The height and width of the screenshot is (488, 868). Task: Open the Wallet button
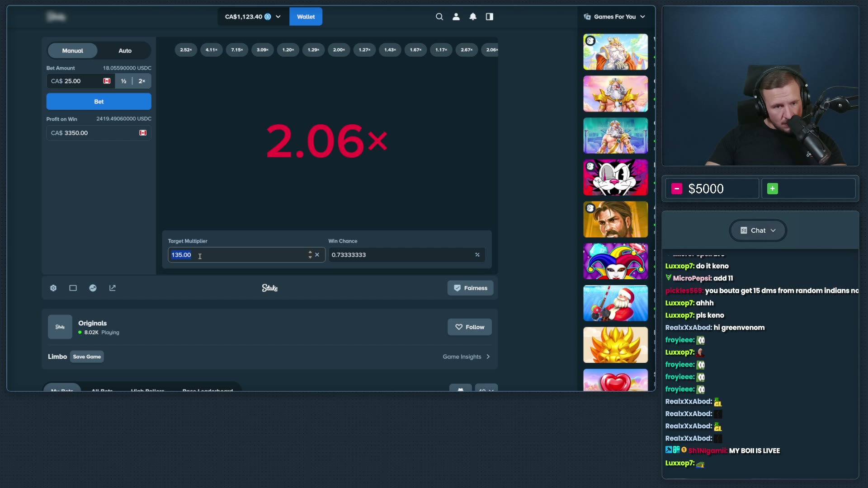(306, 17)
